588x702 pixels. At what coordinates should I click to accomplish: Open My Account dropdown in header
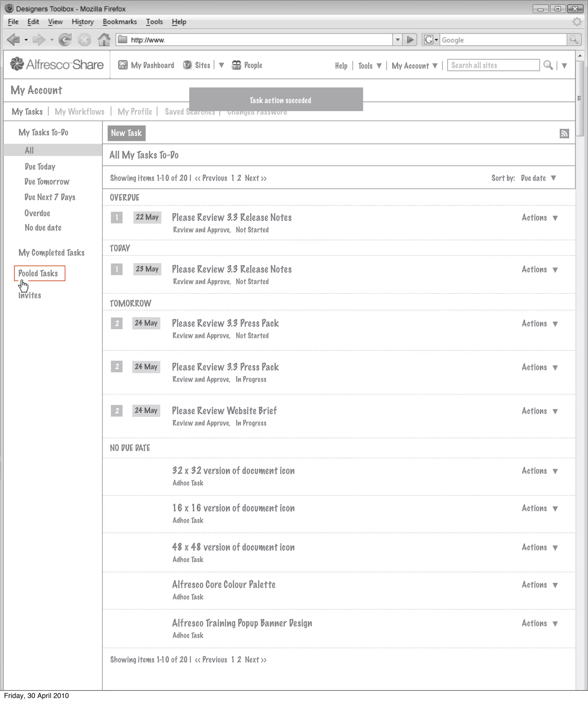pyautogui.click(x=415, y=66)
